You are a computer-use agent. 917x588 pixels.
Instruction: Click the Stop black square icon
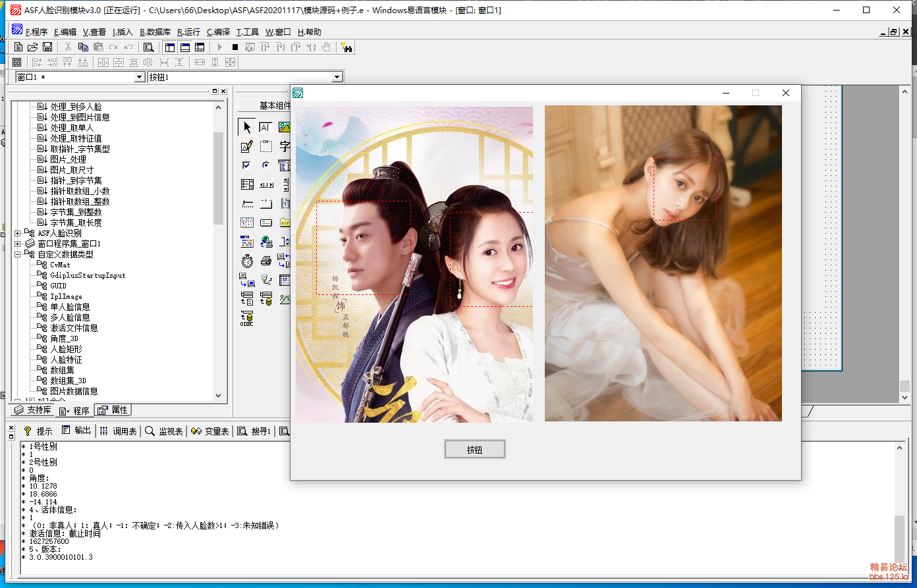(x=235, y=47)
